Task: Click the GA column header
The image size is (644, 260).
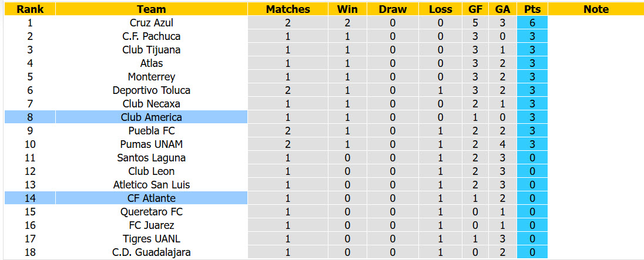Action: click(x=503, y=9)
